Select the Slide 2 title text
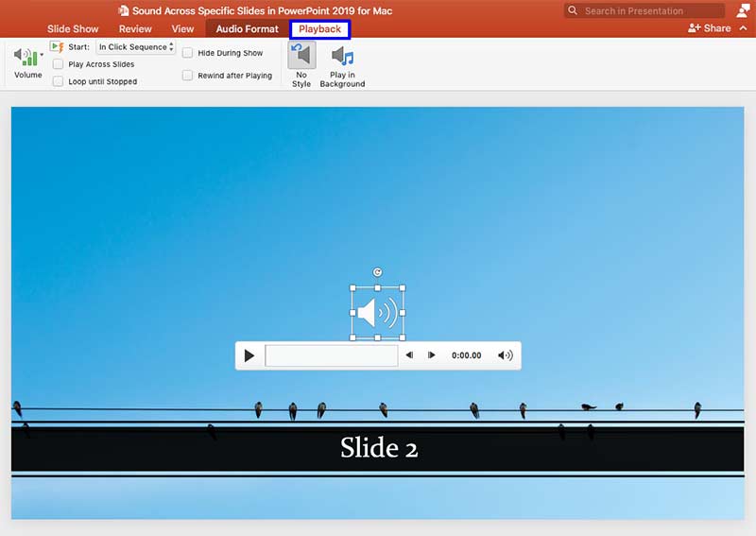The height and width of the screenshot is (536, 756). (x=379, y=448)
